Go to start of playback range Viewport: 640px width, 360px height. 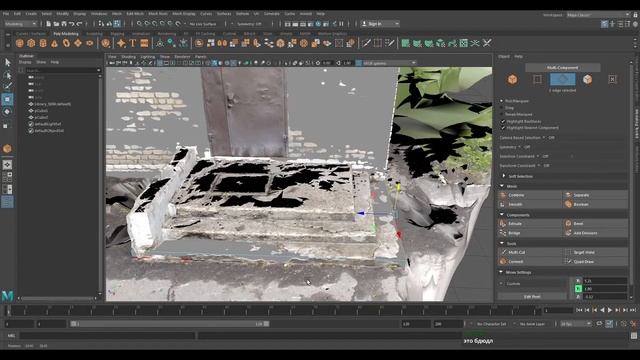579,310
